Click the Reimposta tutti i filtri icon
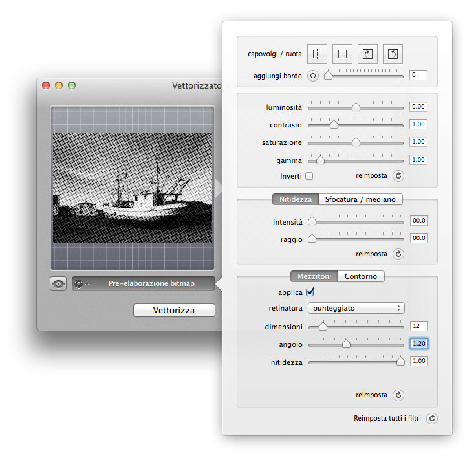 [432, 418]
